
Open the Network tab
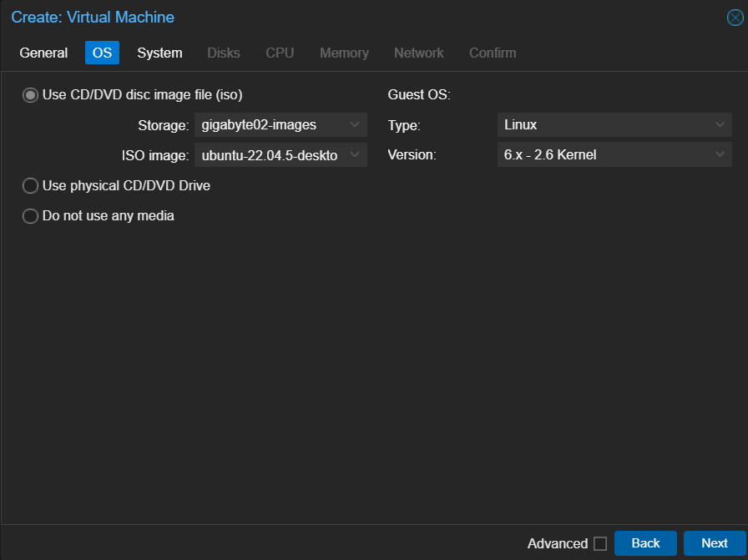coord(418,53)
